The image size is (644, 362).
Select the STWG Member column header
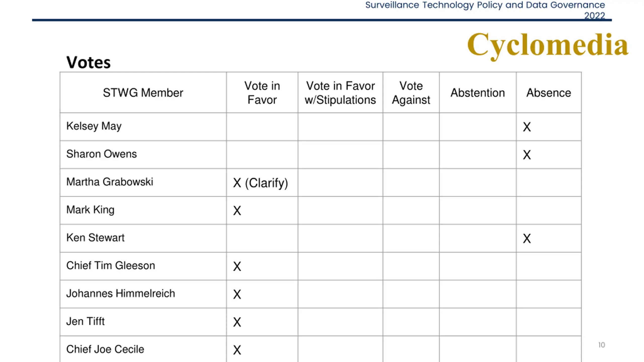pos(143,93)
